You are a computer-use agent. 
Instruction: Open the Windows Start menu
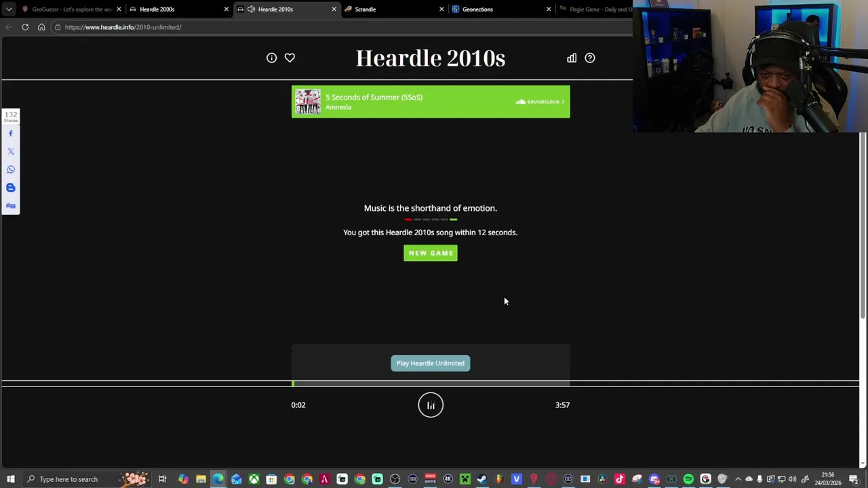[x=11, y=479]
